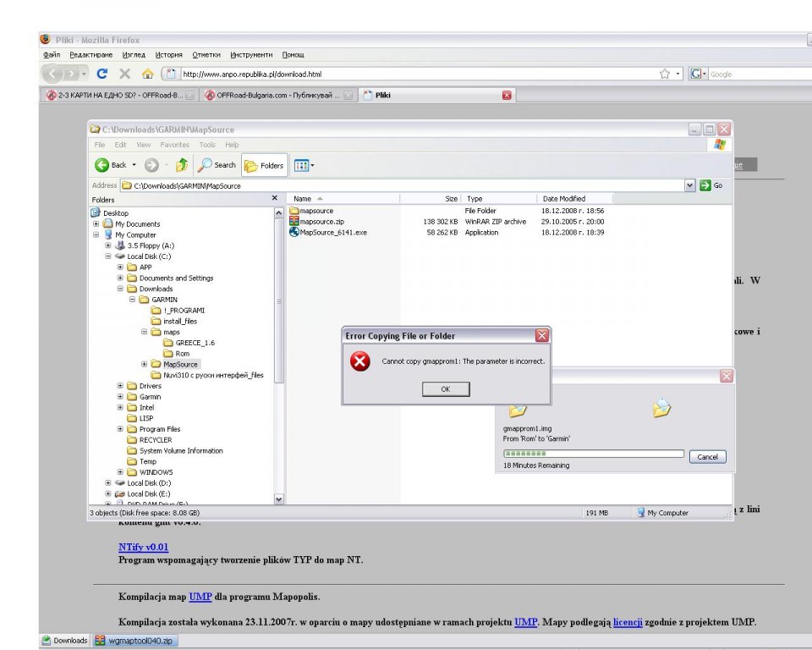Viewport: 812px width, 650px height.
Task: Collapse Local Disk (C:) node
Action: [107, 256]
